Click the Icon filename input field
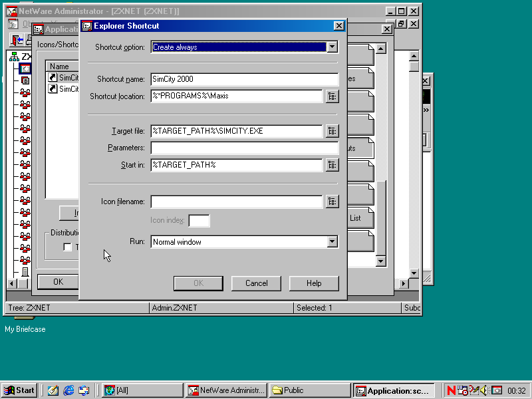The image size is (532, 399). (237, 201)
